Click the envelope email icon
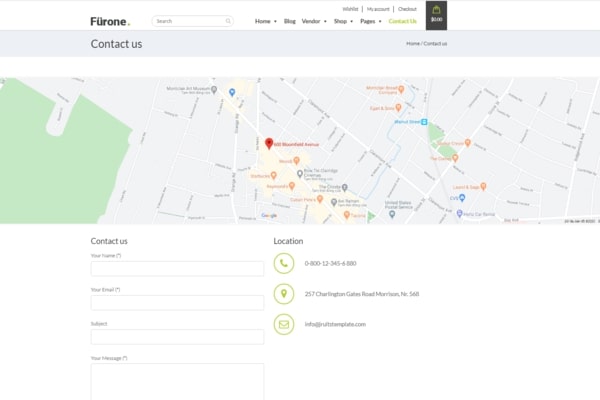 click(284, 324)
